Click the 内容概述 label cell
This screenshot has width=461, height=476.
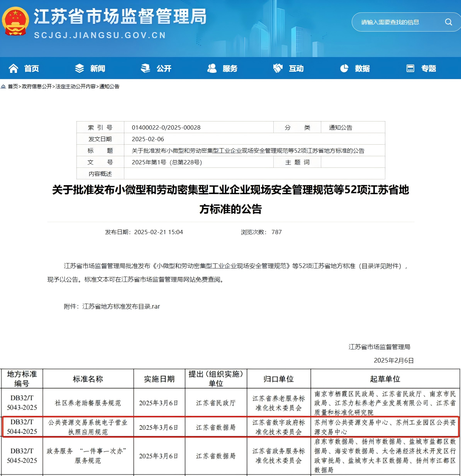click(100, 174)
